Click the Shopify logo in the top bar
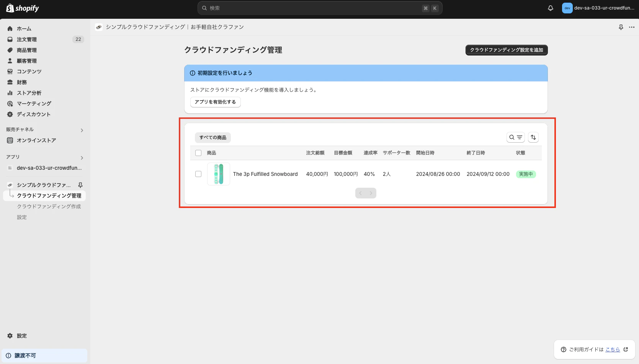The image size is (639, 364). 22,8
